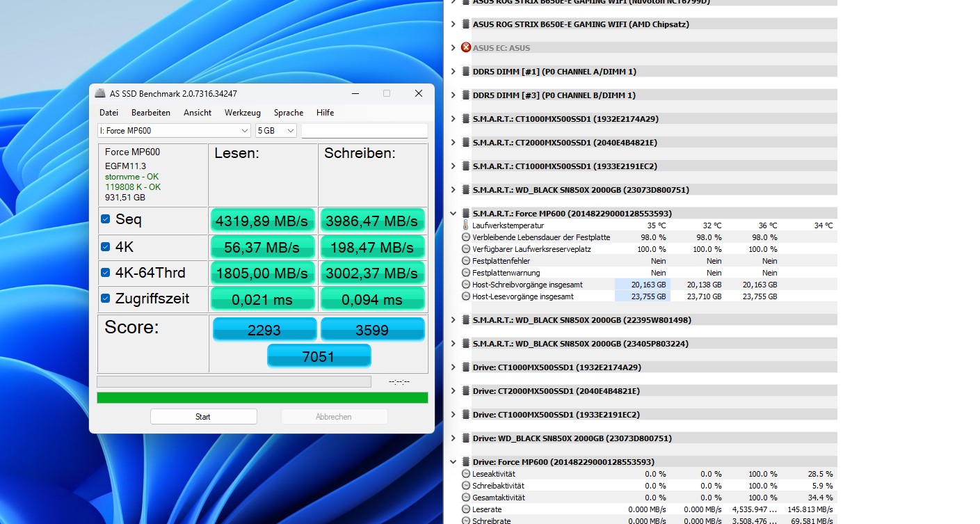Viewport: 980px width, 524px height.
Task: Click the thermometer icon beside Laufwerkstemperatur
Action: pyautogui.click(x=466, y=225)
